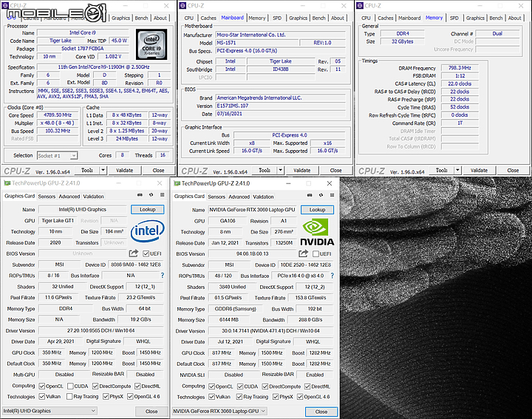This screenshot has width=532, height=419.
Task: Switch to Caches tab in CPU-Z Mainboard window
Action: [x=208, y=18]
